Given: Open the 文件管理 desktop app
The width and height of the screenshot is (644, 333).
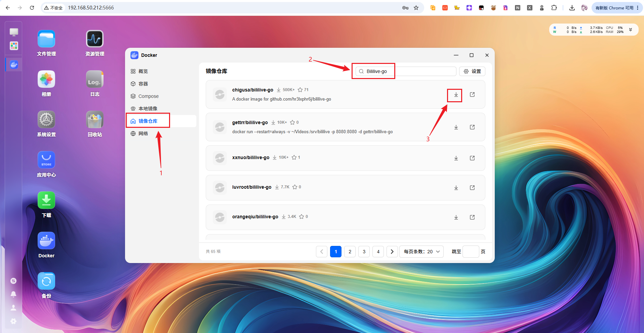Looking at the screenshot, I should click(x=46, y=39).
